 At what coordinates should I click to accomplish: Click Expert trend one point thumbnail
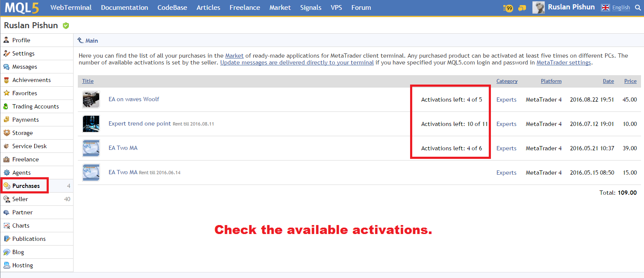(91, 124)
